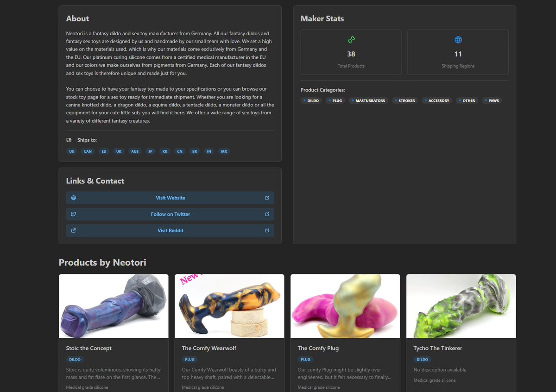Click the Links & Contact heading
This screenshot has height=392, width=556.
point(95,181)
